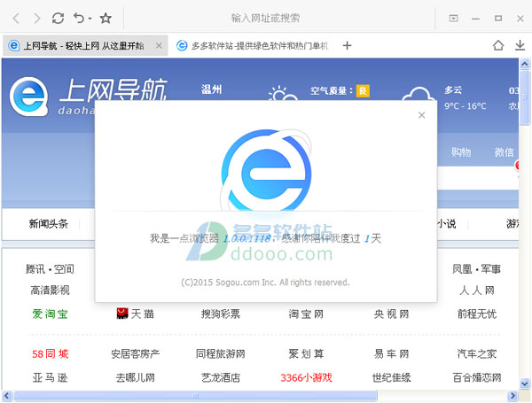
Task: Open 央视网 link
Action: [x=391, y=314]
